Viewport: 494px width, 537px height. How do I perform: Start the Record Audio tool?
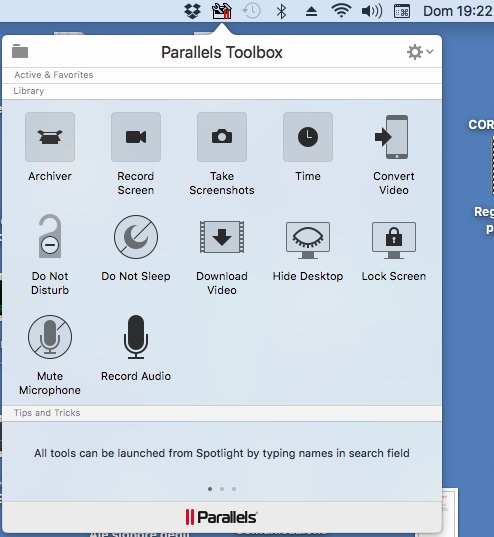[136, 337]
